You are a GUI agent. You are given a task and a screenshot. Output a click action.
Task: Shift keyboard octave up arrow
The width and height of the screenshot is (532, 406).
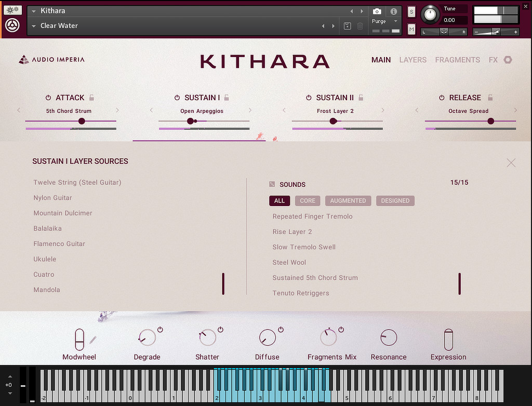(10, 376)
